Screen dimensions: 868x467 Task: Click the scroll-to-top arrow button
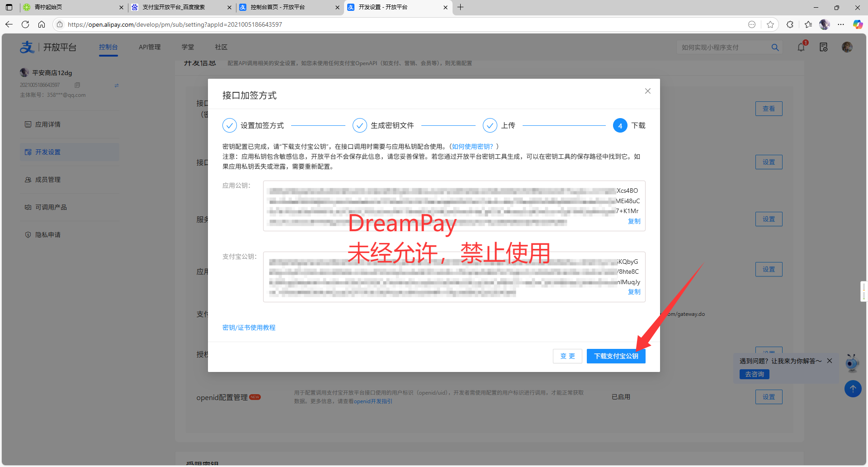(853, 389)
